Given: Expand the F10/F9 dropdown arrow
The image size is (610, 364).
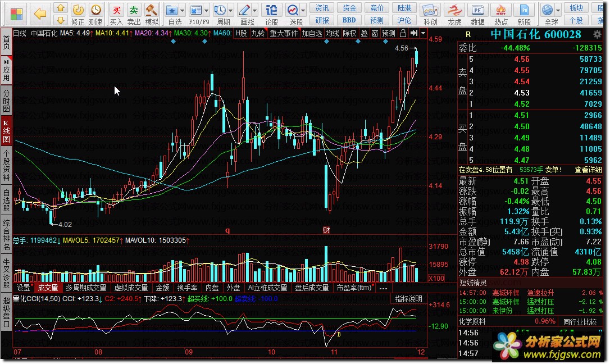Looking at the screenshot, I should 206,11.
